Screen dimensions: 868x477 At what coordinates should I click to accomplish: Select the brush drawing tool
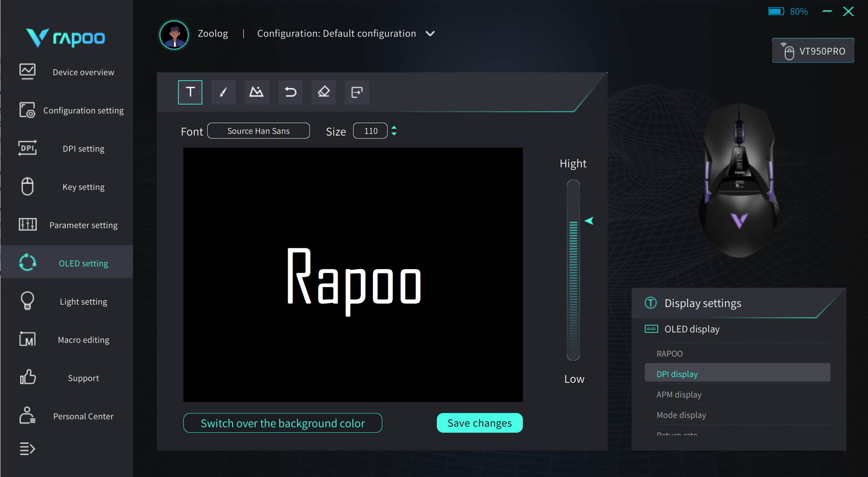(x=224, y=92)
